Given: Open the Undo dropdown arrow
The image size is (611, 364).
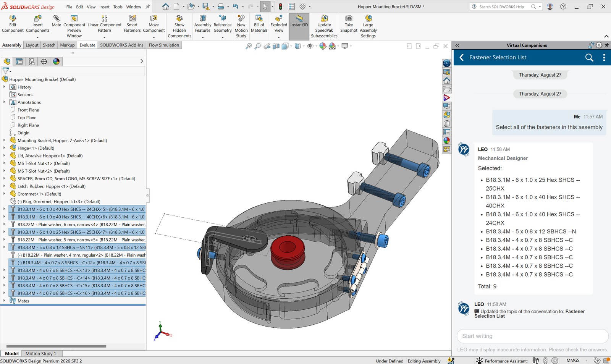Looking at the screenshot, I should (243, 6).
